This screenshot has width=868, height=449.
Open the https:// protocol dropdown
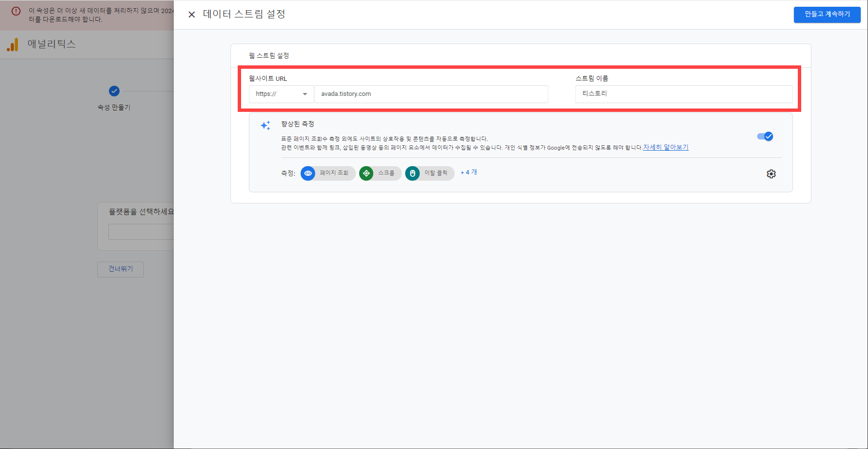(281, 94)
